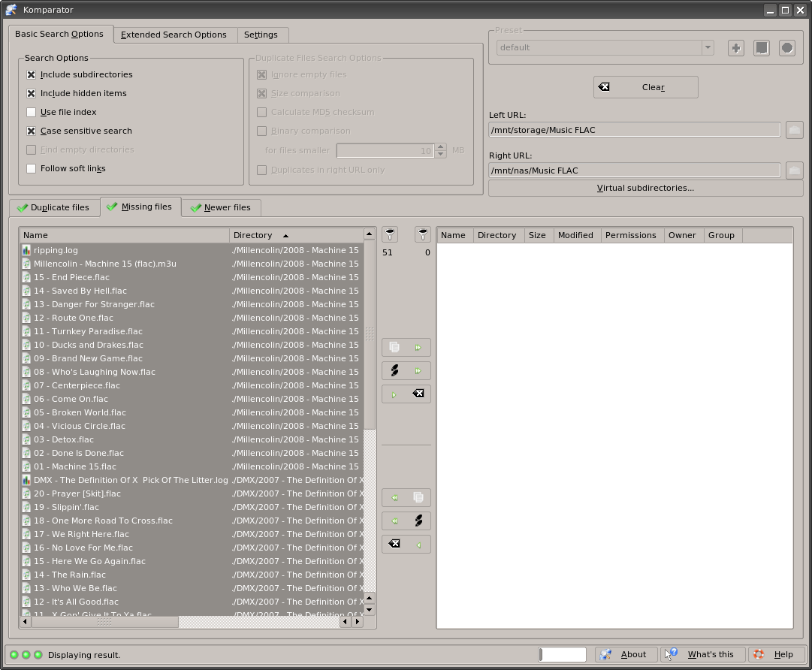Click icon of DMX Pick Of The Litter.log
The height and width of the screenshot is (670, 812).
point(26,480)
